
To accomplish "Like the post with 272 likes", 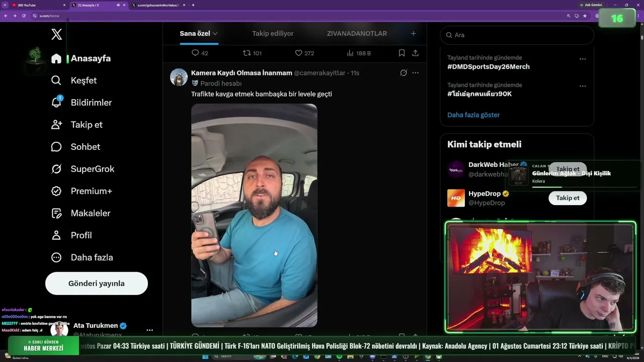I will [298, 53].
